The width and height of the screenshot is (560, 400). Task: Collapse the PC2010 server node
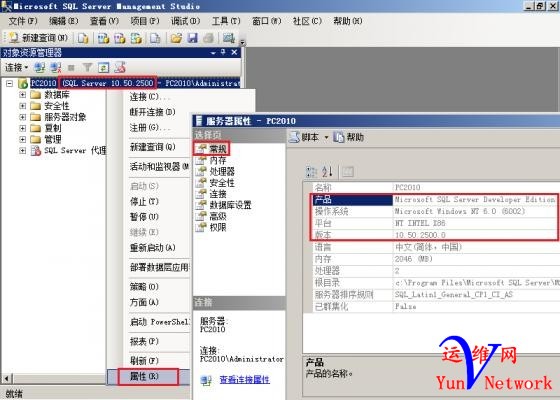pyautogui.click(x=10, y=84)
